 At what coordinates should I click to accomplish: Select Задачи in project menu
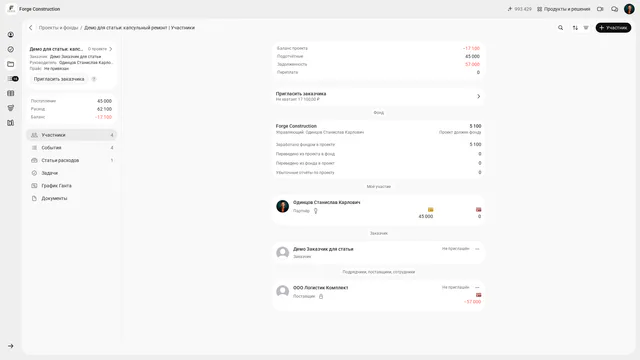pyautogui.click(x=71, y=173)
